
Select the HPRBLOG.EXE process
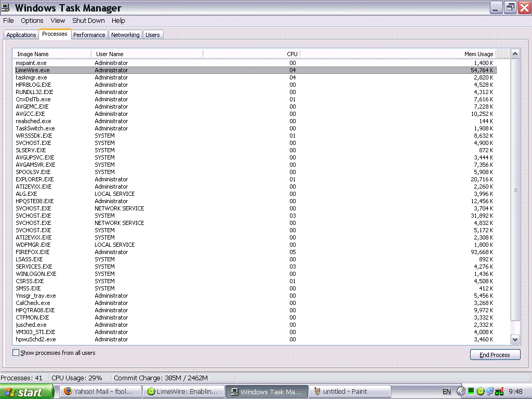click(33, 85)
